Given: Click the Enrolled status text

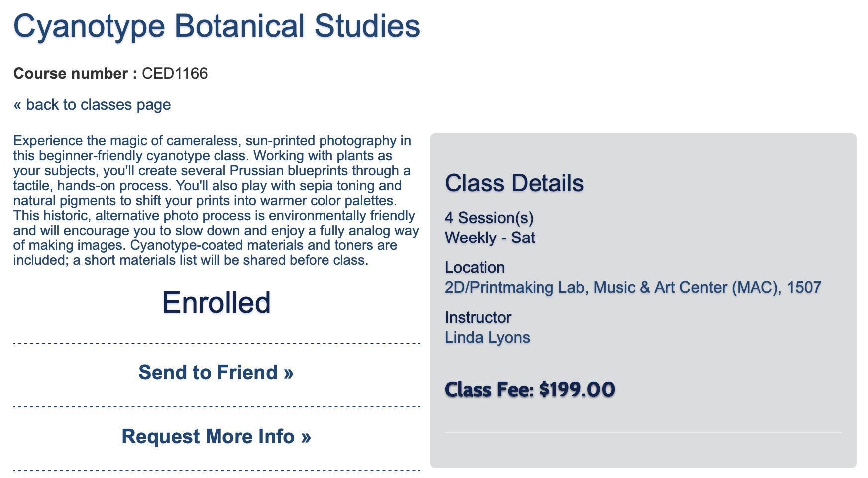Looking at the screenshot, I should (216, 303).
